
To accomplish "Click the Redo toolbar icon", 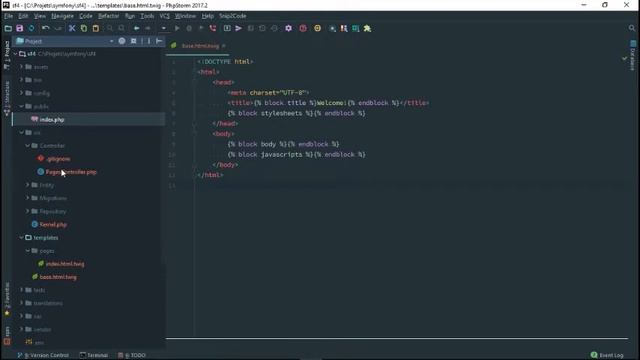I will 58,29.
